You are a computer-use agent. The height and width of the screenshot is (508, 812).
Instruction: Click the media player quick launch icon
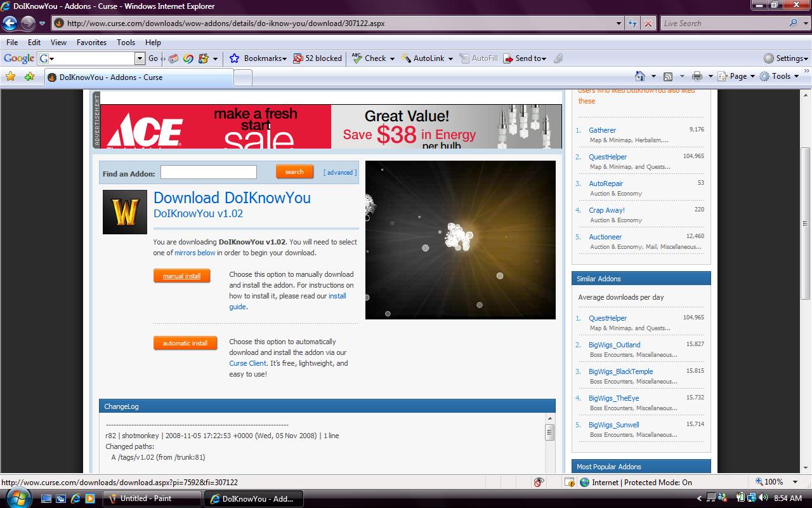coord(90,498)
